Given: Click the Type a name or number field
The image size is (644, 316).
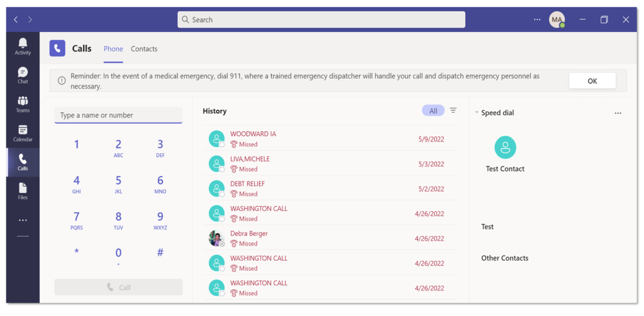Looking at the screenshot, I should point(118,115).
